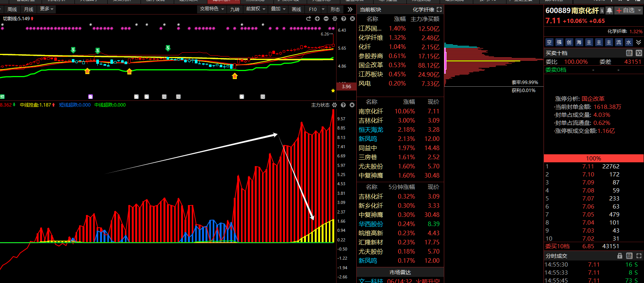Viewport: 644px width, 283px height.
Task: Click the 九转 indicator button
Action: pyautogui.click(x=235, y=9)
